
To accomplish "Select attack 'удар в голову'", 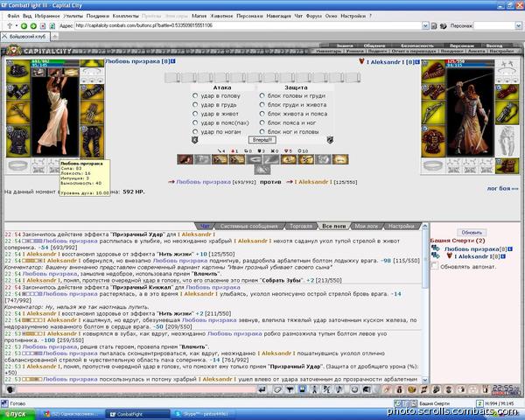I will click(x=195, y=95).
